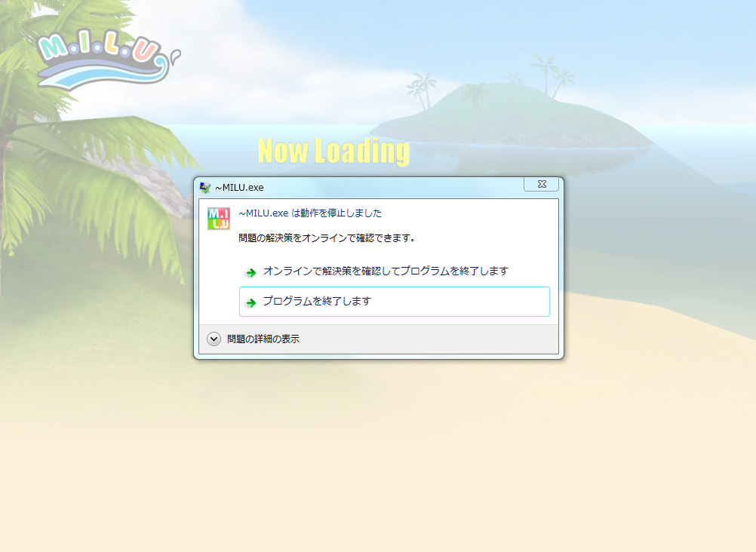Screen dimensions: 756x552
Task: Select オンラインで解決策を確認してプログラムを終了します option
Action: 395,271
